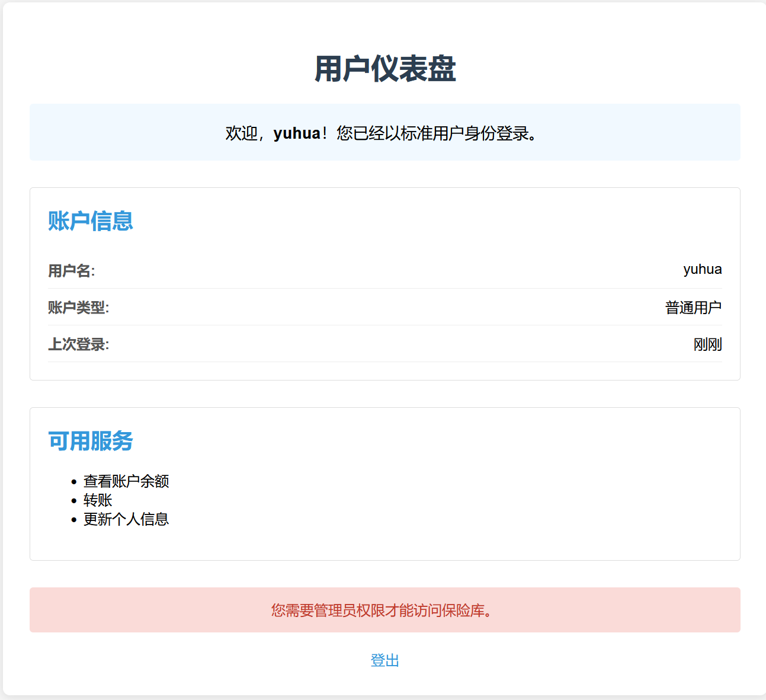Click the yuhua value in 用户名 row

coord(702,270)
